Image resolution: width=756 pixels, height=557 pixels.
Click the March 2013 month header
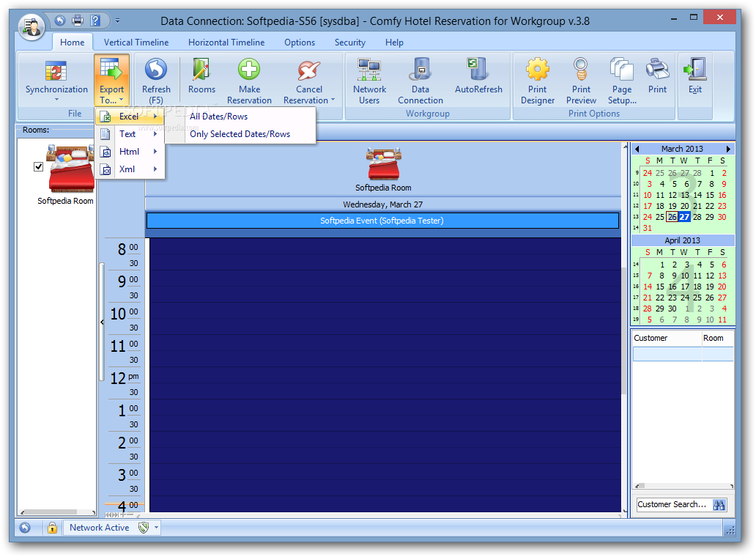click(682, 149)
